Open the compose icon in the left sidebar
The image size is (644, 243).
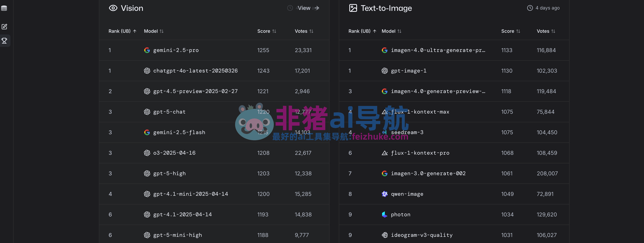(x=4, y=26)
